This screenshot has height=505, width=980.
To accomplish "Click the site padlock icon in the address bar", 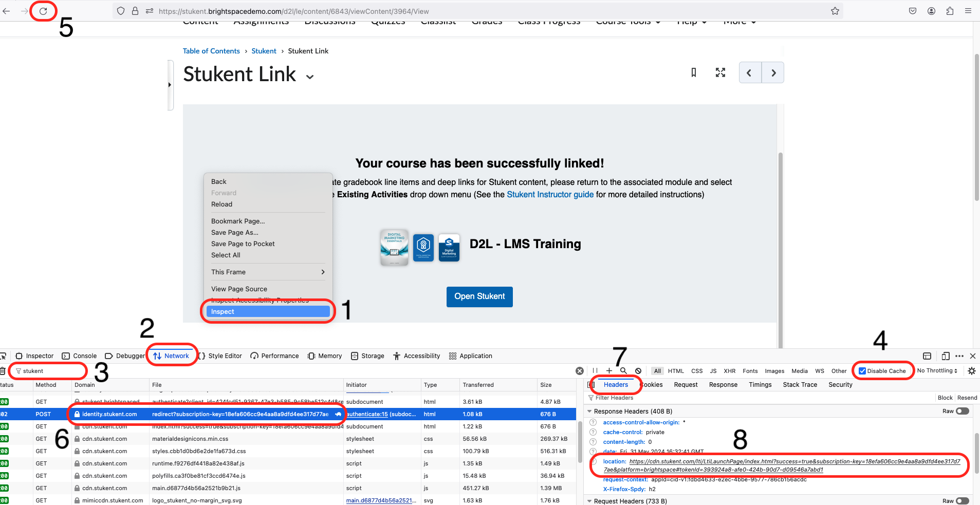I will pos(135,11).
